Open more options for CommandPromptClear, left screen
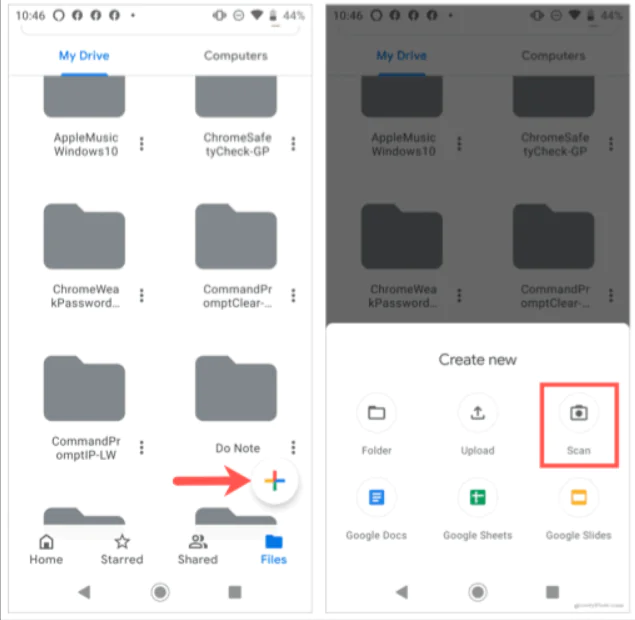635x620 pixels. pyautogui.click(x=293, y=296)
